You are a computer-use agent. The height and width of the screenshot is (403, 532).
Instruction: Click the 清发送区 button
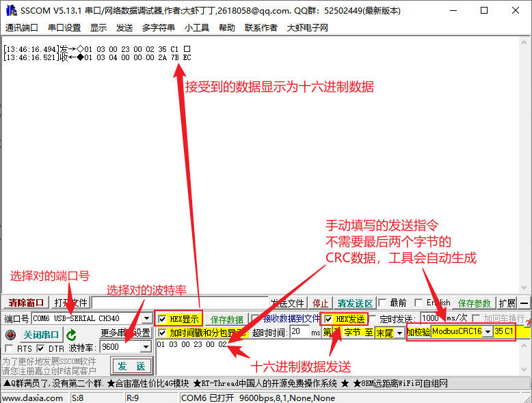click(x=355, y=303)
